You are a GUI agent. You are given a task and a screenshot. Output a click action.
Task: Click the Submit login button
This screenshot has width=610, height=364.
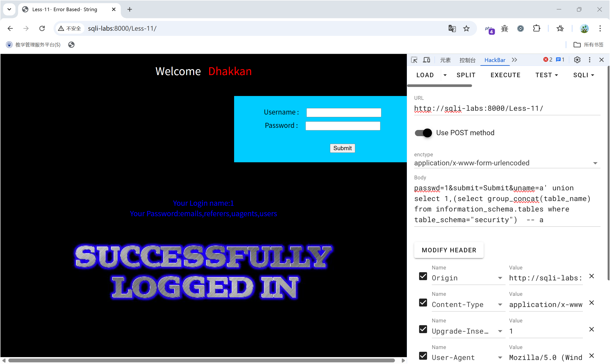(342, 148)
